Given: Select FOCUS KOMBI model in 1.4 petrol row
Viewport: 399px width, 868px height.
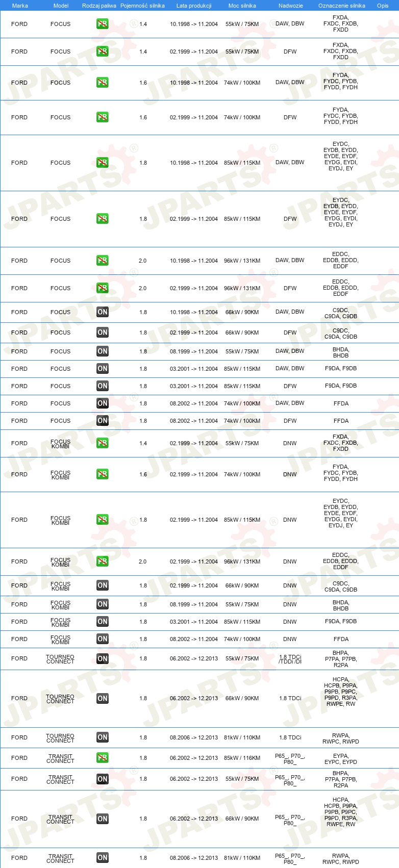Looking at the screenshot, I should [60, 444].
